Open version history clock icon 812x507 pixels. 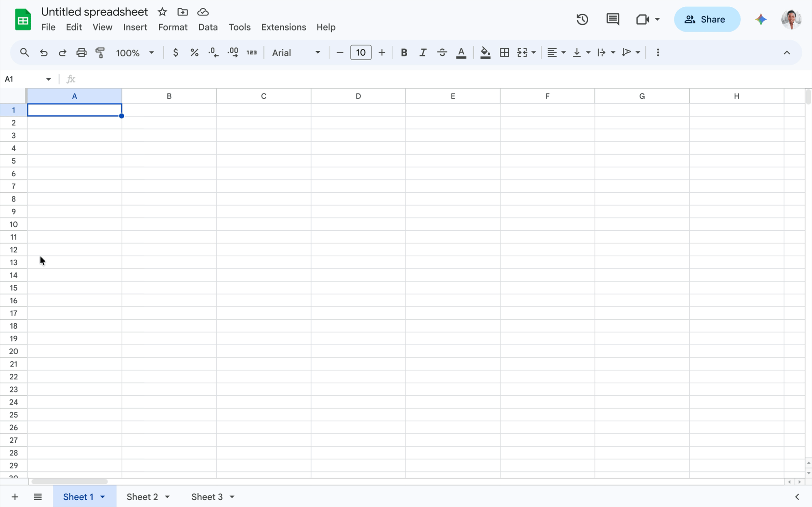(x=582, y=19)
